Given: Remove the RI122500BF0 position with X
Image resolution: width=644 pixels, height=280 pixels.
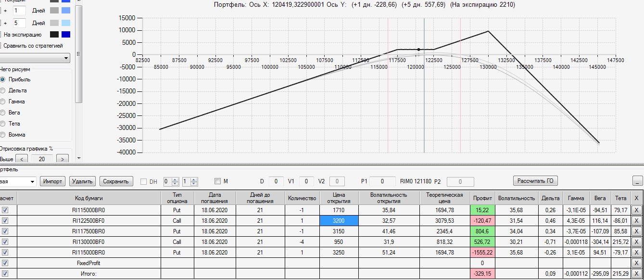Looking at the screenshot, I should click(636, 221).
